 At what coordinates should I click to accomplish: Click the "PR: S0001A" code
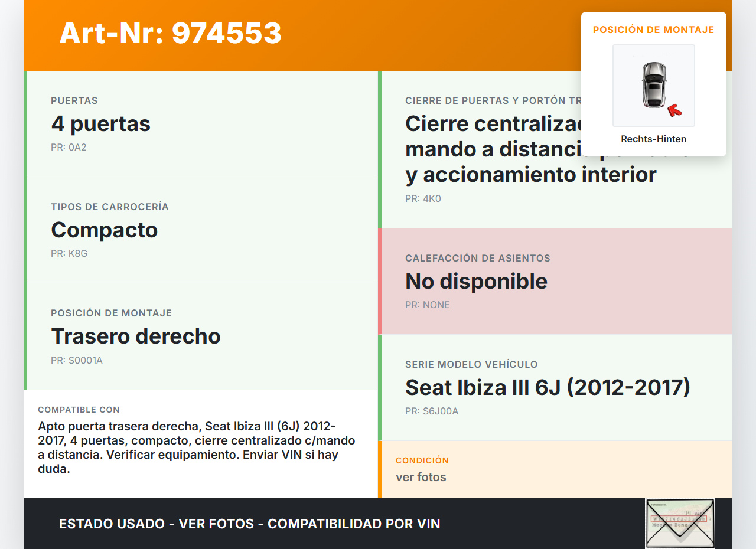tap(77, 360)
